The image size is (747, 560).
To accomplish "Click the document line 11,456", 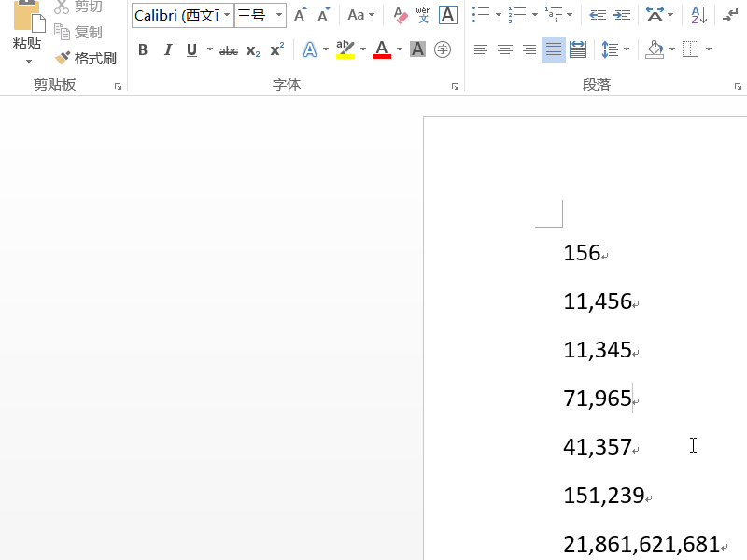I will (x=598, y=301).
